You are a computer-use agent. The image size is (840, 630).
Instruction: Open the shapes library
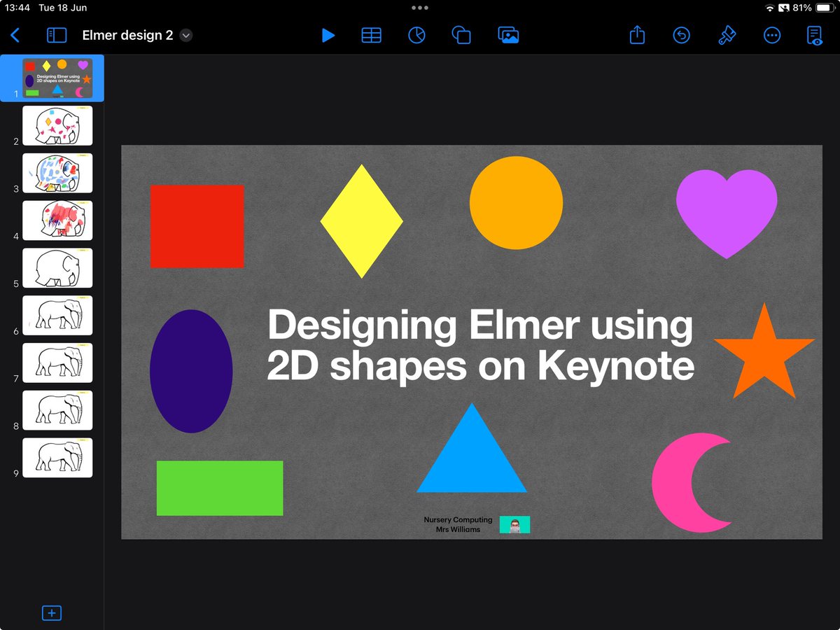(x=461, y=35)
